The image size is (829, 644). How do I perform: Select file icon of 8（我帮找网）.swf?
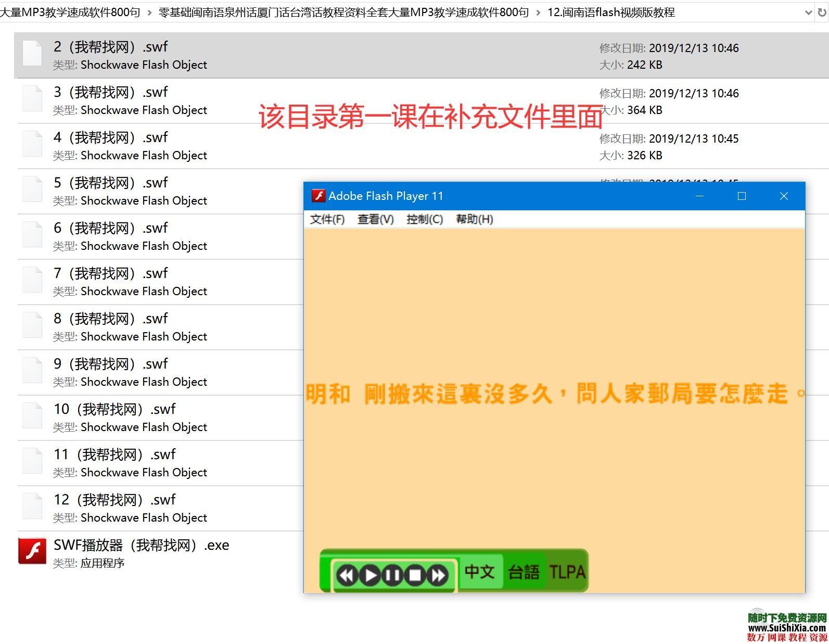click(x=32, y=325)
